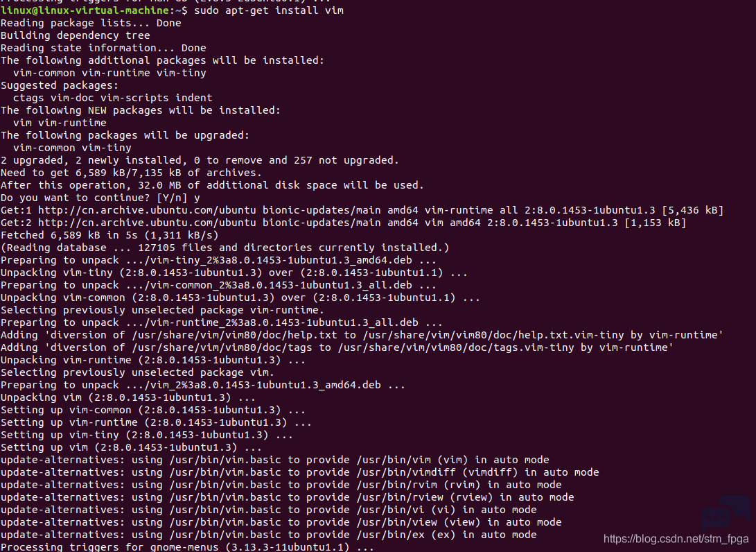Click the help.txt diversion line

362,336
